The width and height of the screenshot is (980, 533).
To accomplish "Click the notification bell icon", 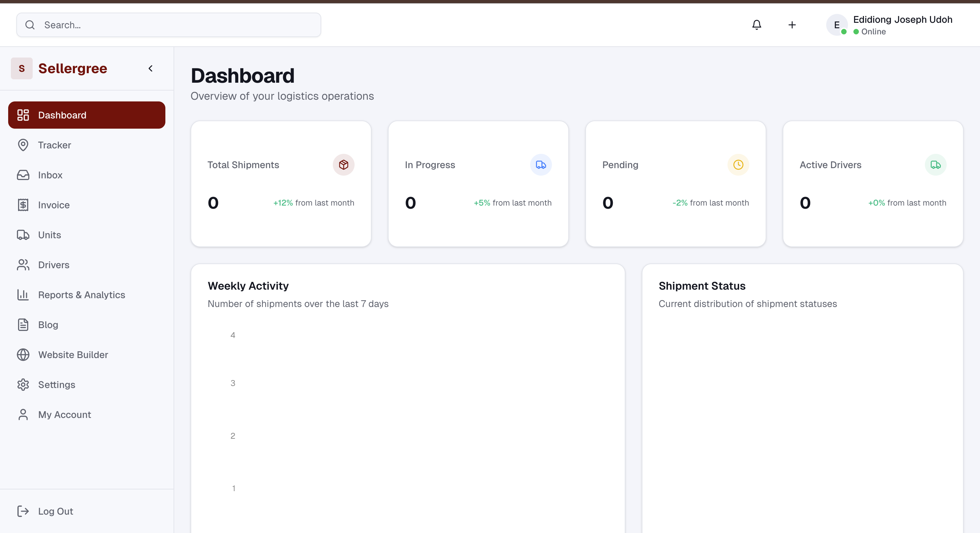I will tap(757, 25).
